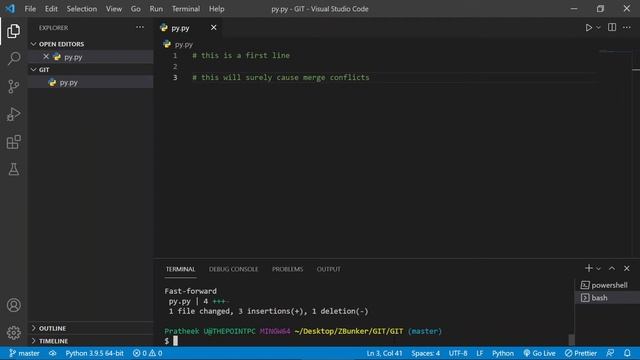Click the remote sync icon in status bar
This screenshot has width=640, height=360.
(52, 353)
